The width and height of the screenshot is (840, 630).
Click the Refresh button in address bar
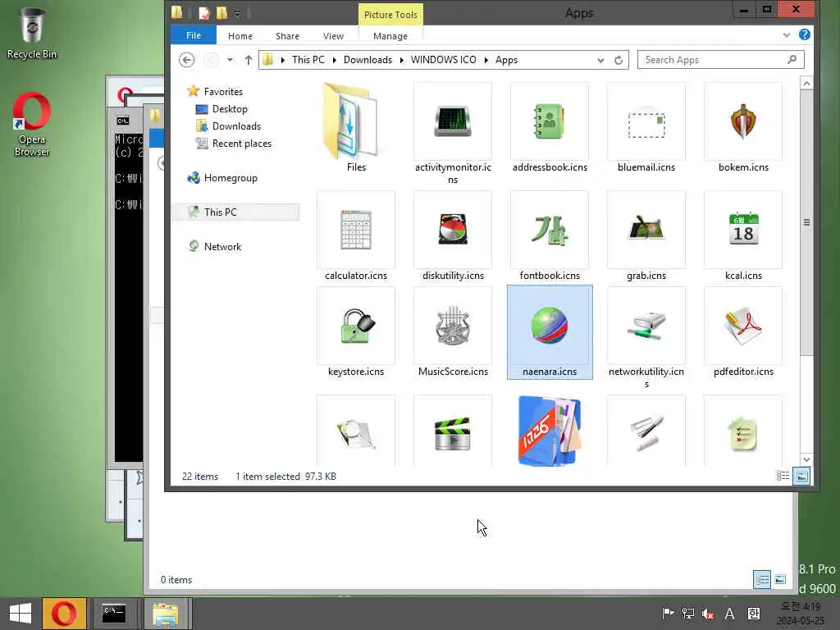[x=619, y=60]
